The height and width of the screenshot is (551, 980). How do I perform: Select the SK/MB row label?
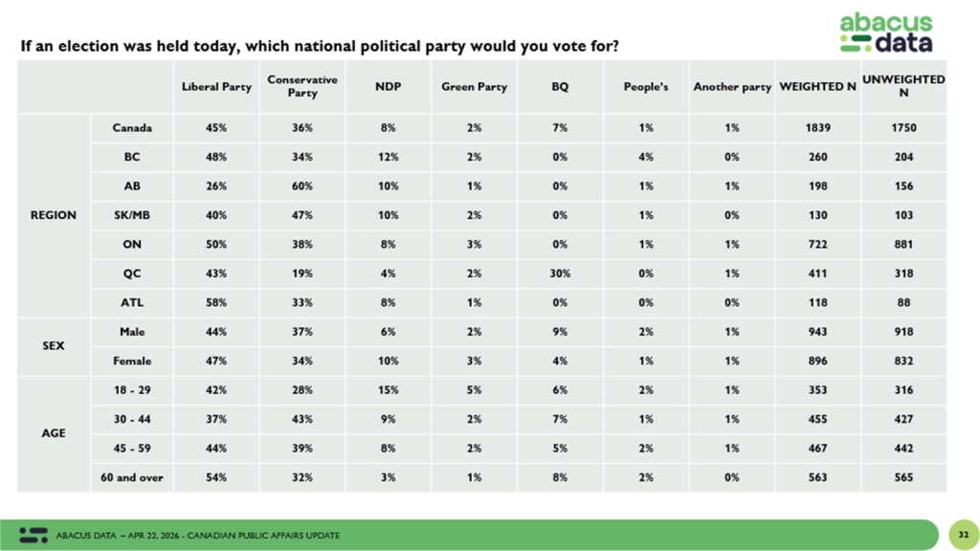131,215
